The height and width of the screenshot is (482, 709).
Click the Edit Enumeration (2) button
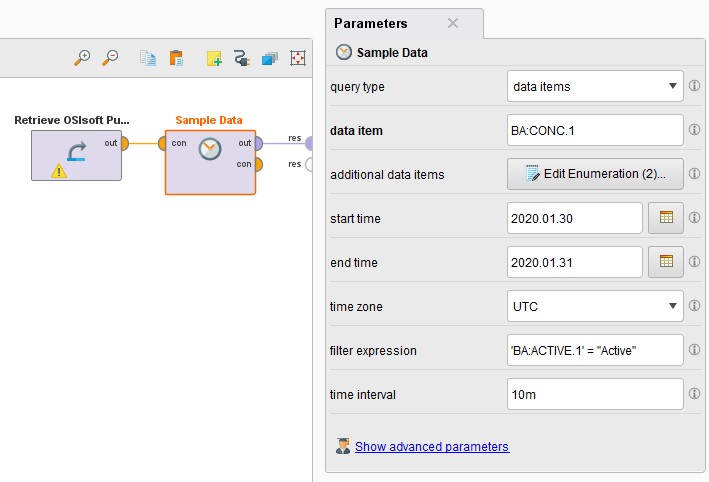pyautogui.click(x=595, y=174)
